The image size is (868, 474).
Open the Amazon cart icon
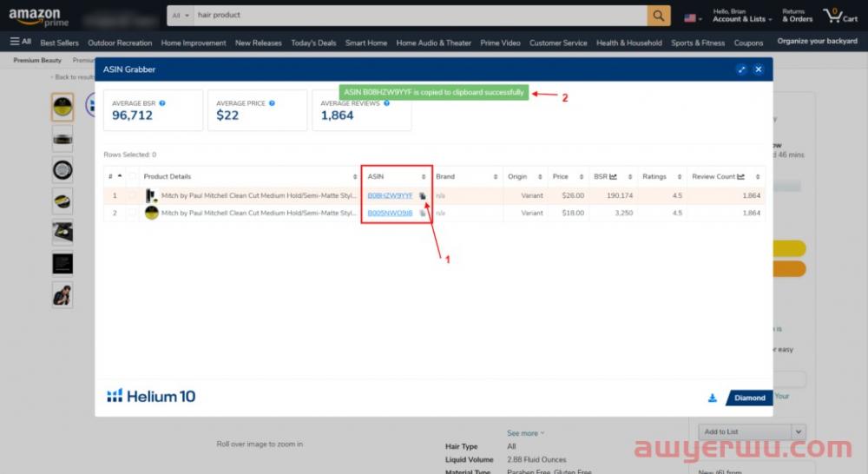coord(840,16)
